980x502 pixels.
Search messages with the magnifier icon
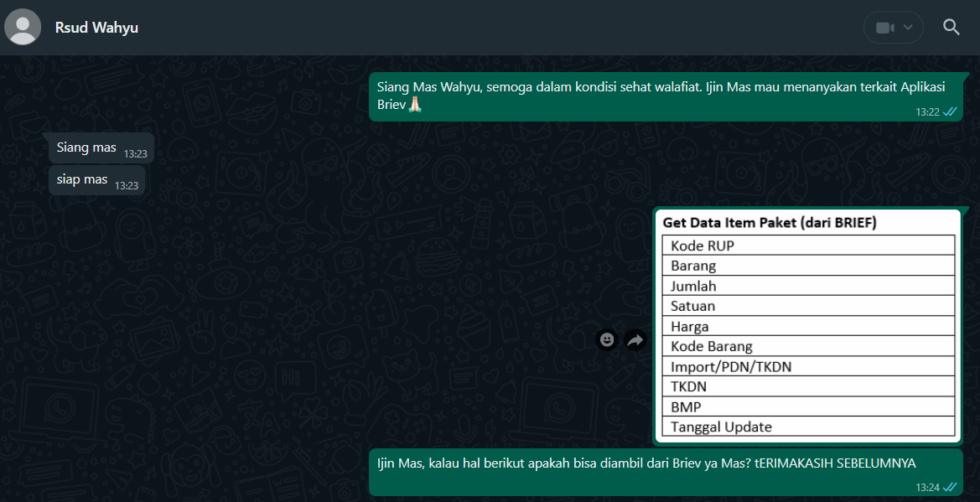point(951,27)
